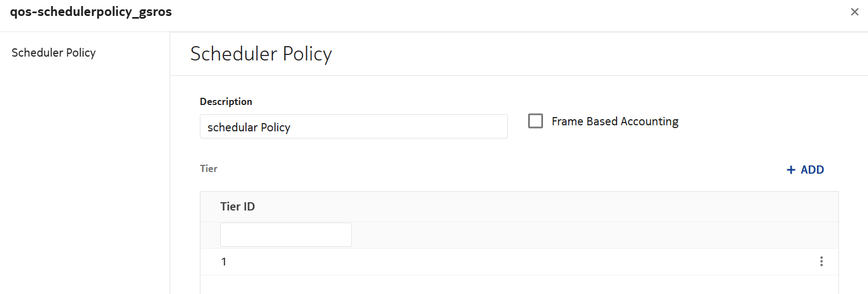This screenshot has height=294, width=868.
Task: Focus the Tier ID filter input box
Action: (x=285, y=235)
